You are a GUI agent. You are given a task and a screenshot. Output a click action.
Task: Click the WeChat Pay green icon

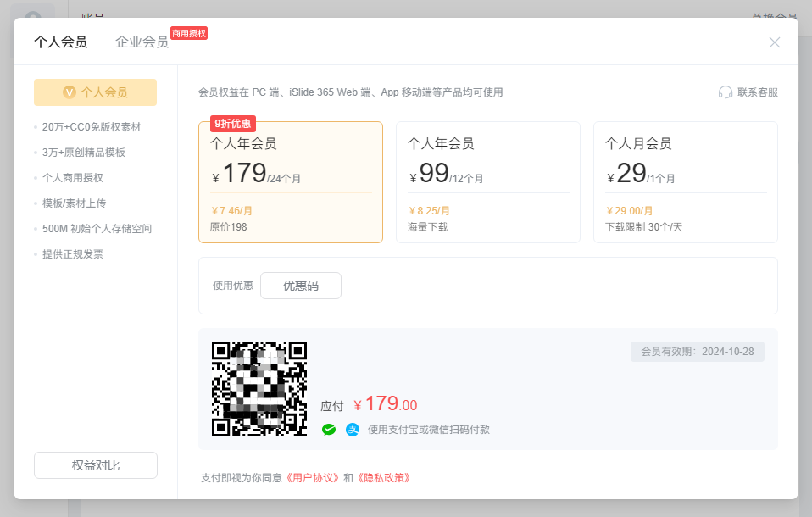click(x=329, y=430)
